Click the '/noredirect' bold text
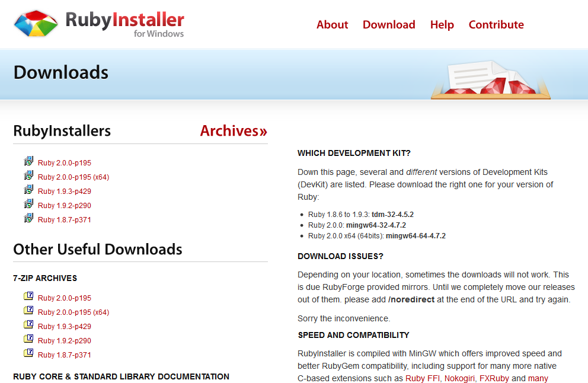The image size is (588, 383). [411, 299]
